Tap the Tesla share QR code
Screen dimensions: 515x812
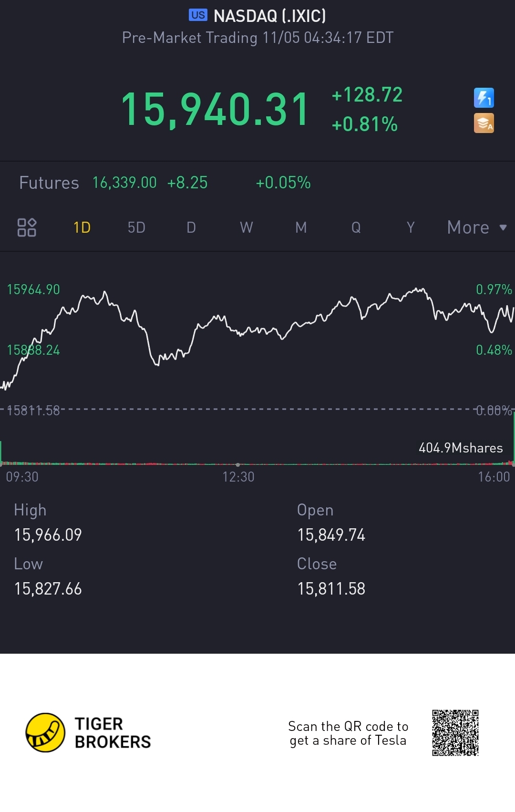[455, 733]
